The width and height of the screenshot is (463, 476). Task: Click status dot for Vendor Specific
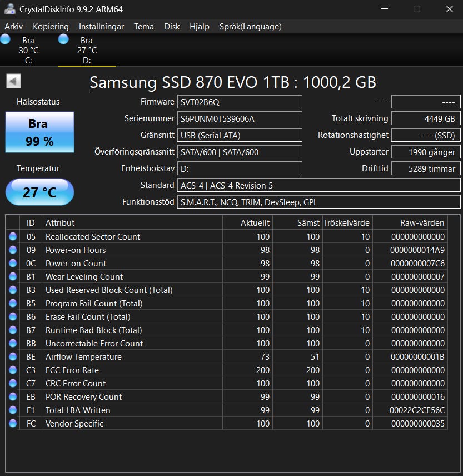click(13, 423)
